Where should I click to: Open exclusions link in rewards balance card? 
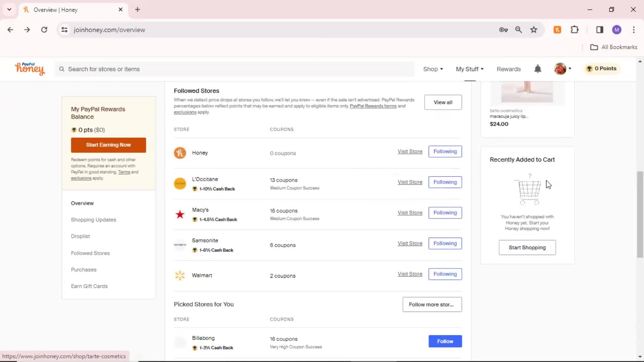pyautogui.click(x=81, y=178)
